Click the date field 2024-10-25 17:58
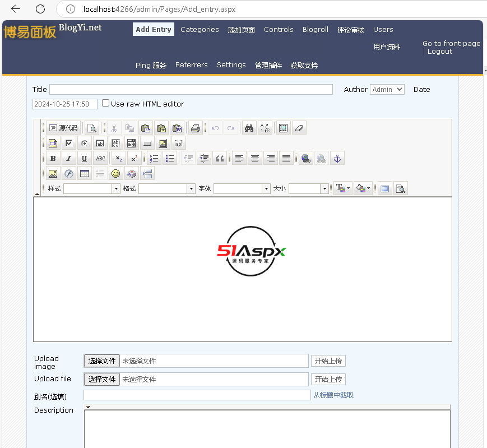The height and width of the screenshot is (448, 487). click(65, 104)
